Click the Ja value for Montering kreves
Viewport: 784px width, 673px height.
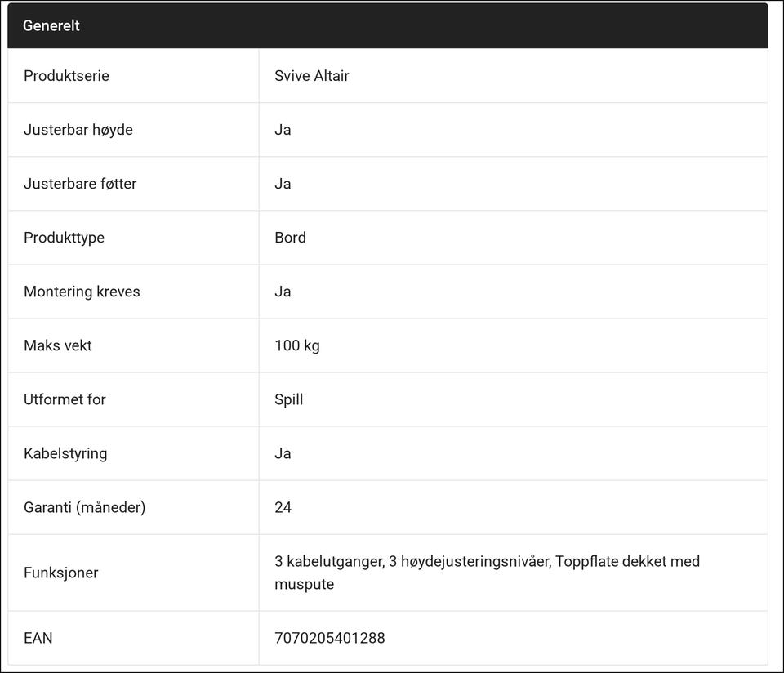pos(283,292)
